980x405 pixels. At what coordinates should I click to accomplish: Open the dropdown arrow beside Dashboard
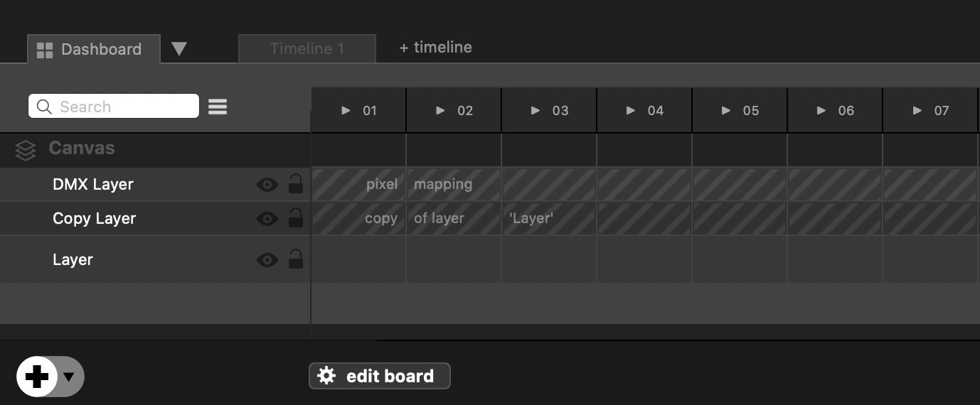coord(179,48)
